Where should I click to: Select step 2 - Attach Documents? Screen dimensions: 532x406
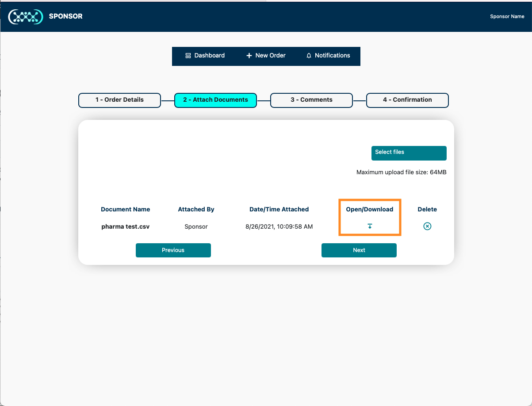215,100
